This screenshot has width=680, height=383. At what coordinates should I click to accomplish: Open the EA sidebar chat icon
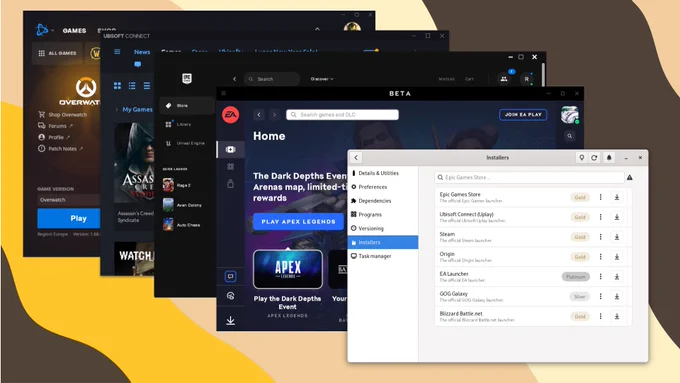point(231,276)
